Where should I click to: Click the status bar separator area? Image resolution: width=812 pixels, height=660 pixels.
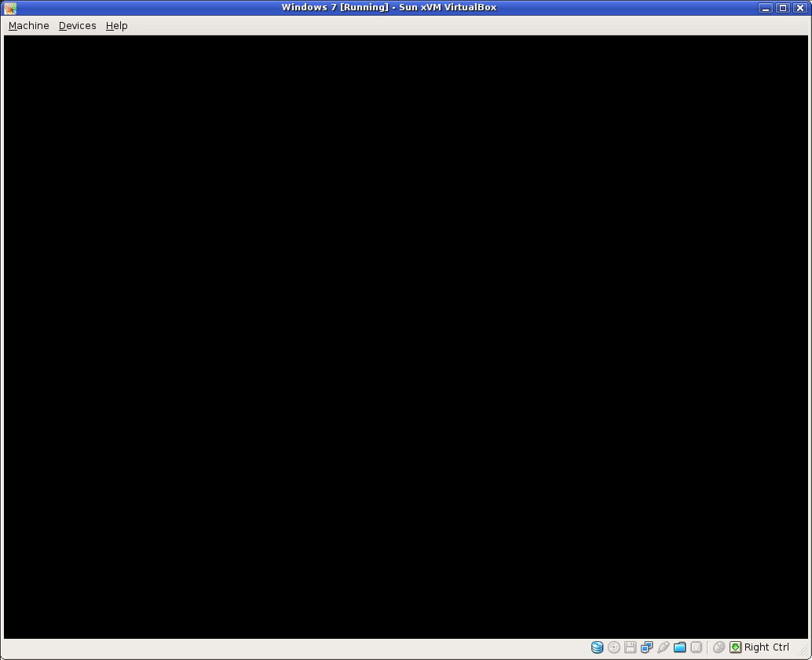click(x=709, y=647)
